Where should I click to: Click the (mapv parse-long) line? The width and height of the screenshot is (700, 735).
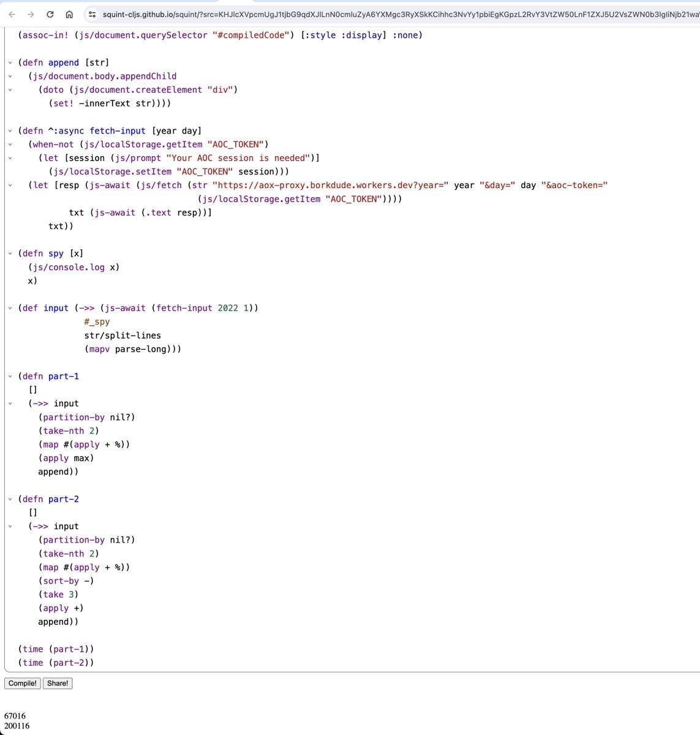pyautogui.click(x=132, y=349)
